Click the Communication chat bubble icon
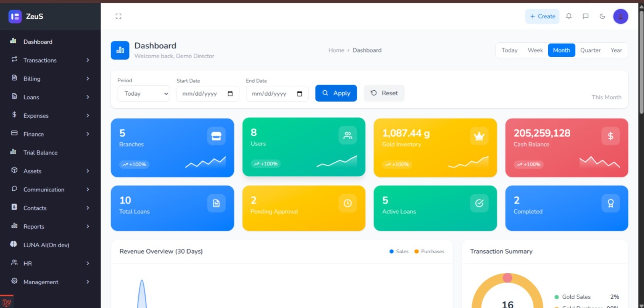This screenshot has height=308, width=644. tap(14, 188)
